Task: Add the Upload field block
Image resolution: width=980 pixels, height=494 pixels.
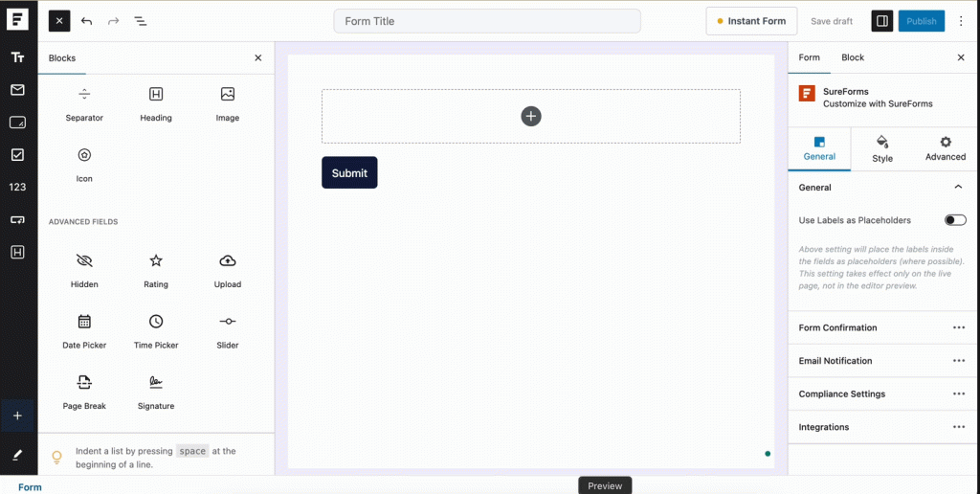Action: coord(228,270)
